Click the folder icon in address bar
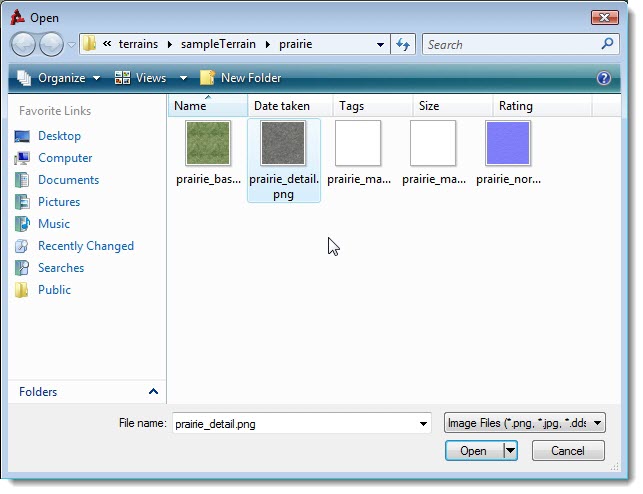 (89, 44)
